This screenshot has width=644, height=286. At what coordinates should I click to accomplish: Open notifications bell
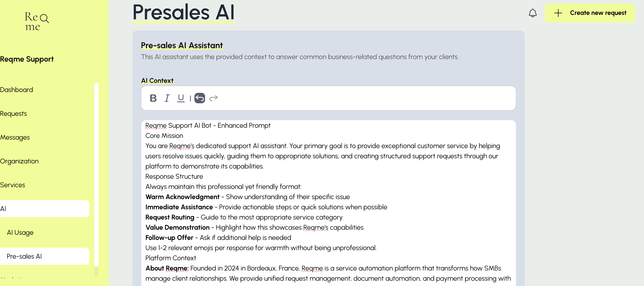(x=533, y=13)
